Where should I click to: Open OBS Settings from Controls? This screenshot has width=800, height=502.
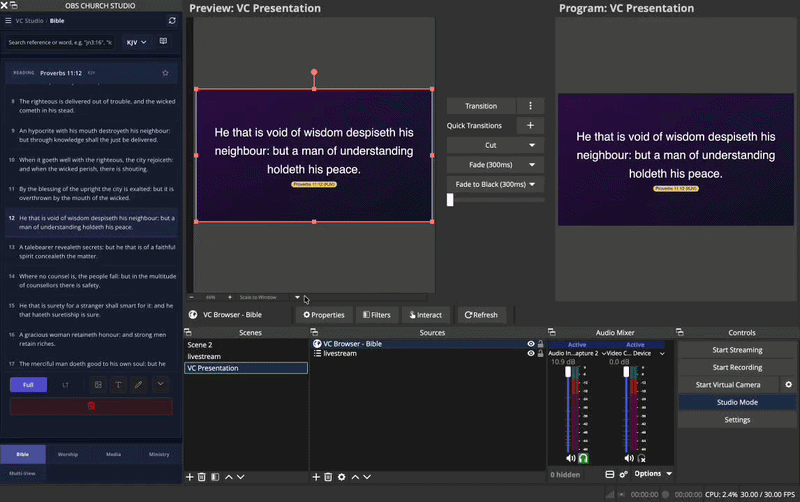click(737, 419)
